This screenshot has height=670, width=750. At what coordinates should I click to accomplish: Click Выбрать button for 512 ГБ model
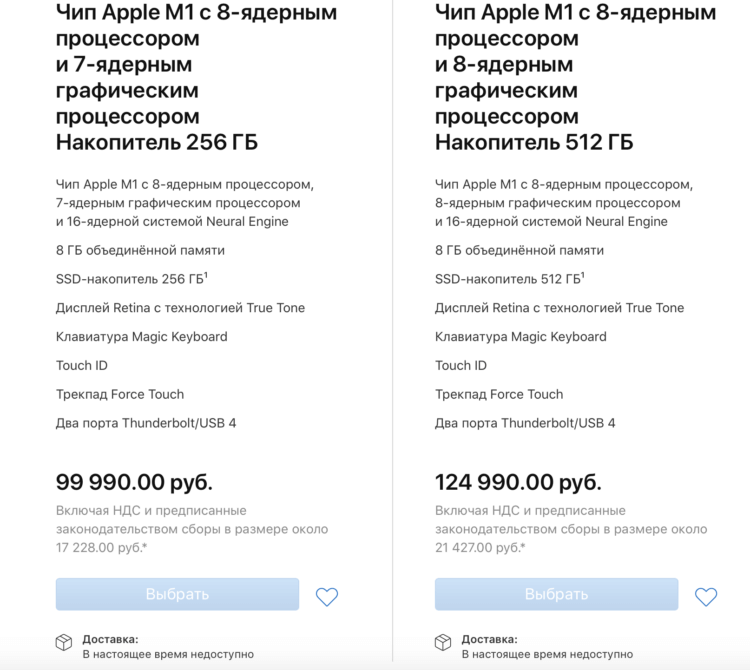coord(556,594)
